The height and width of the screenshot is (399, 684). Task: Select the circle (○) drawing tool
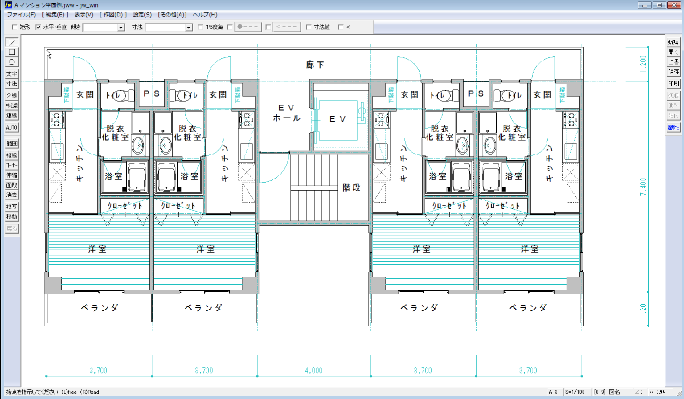coord(12,61)
